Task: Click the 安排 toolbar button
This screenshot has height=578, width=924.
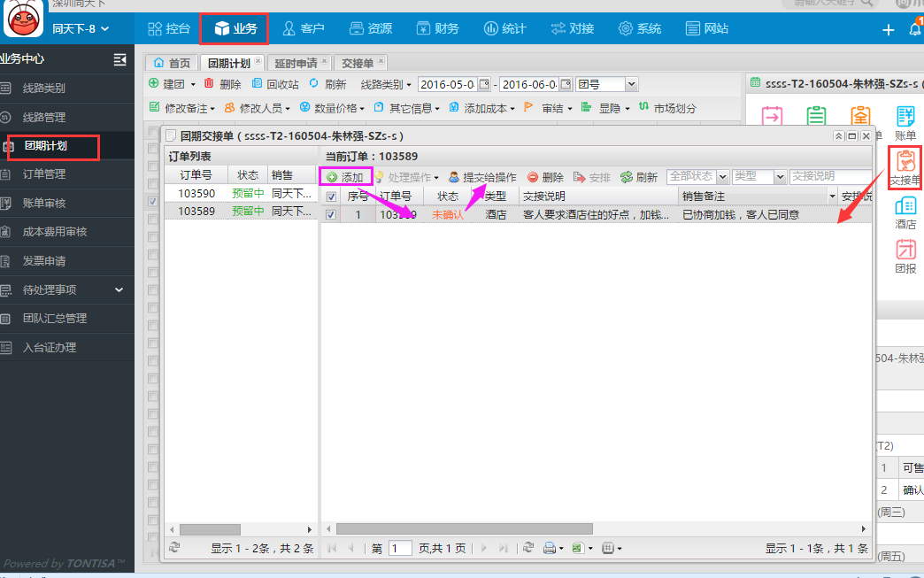Action: (x=592, y=177)
